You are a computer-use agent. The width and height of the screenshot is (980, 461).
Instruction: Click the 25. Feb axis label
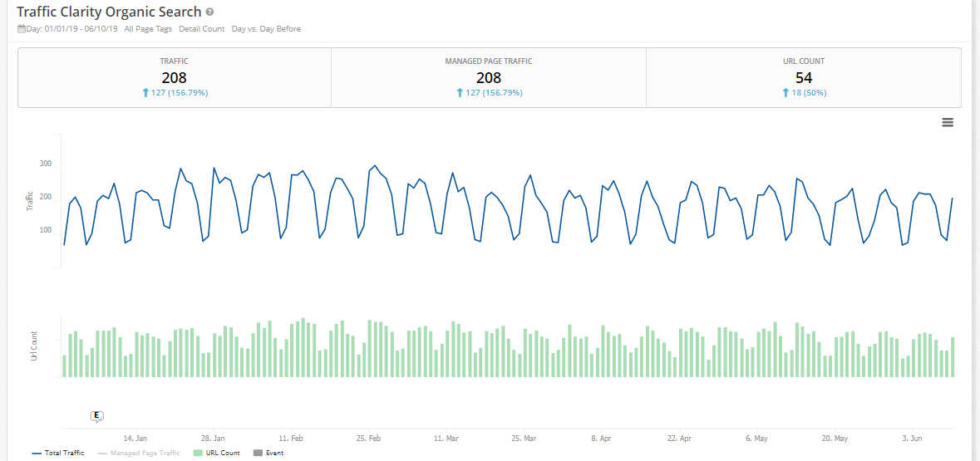point(369,439)
